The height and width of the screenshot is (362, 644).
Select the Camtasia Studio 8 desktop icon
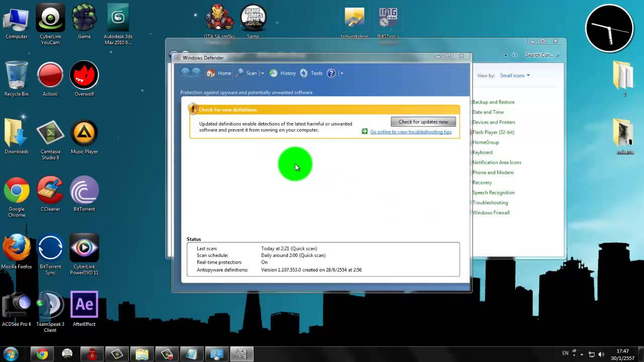click(x=50, y=140)
